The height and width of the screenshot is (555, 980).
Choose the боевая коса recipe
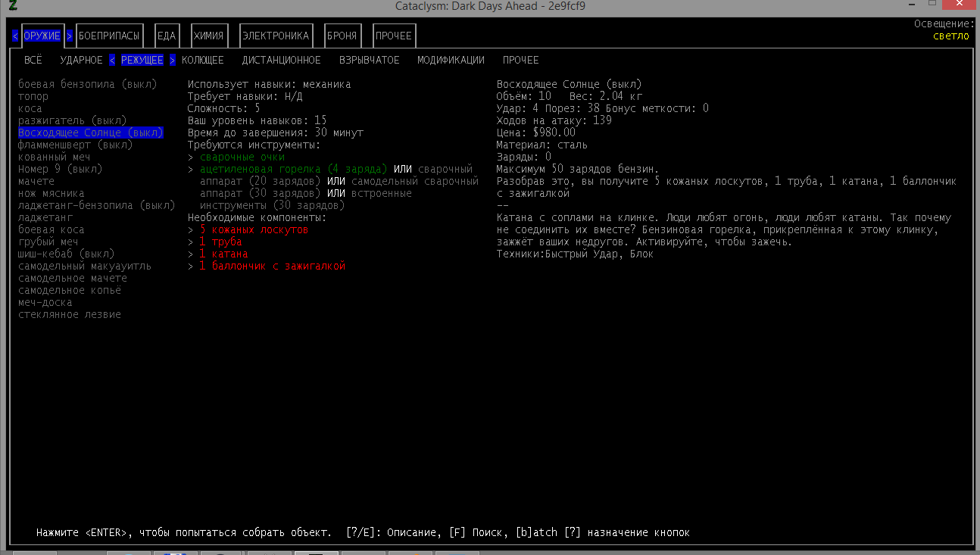pyautogui.click(x=51, y=229)
